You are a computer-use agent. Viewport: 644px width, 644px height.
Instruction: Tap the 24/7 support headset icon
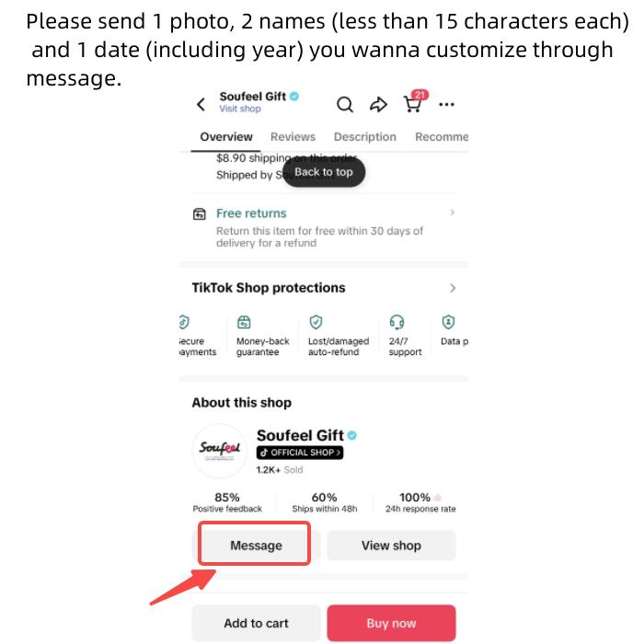397,322
